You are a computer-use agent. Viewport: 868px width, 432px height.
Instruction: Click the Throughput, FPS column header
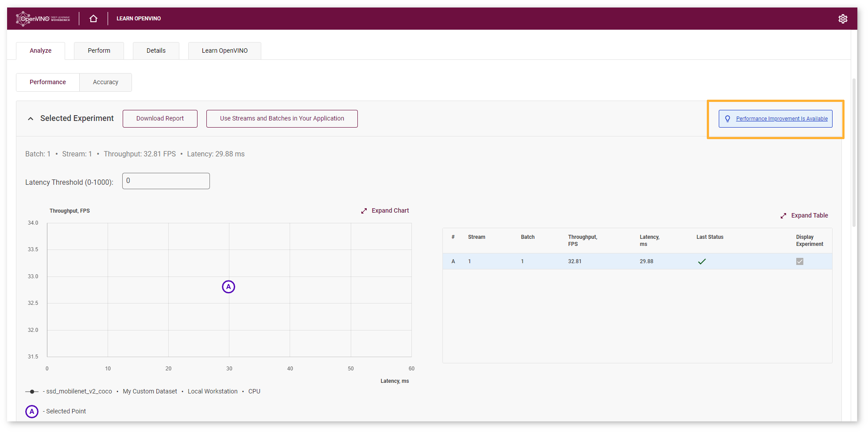coord(582,241)
